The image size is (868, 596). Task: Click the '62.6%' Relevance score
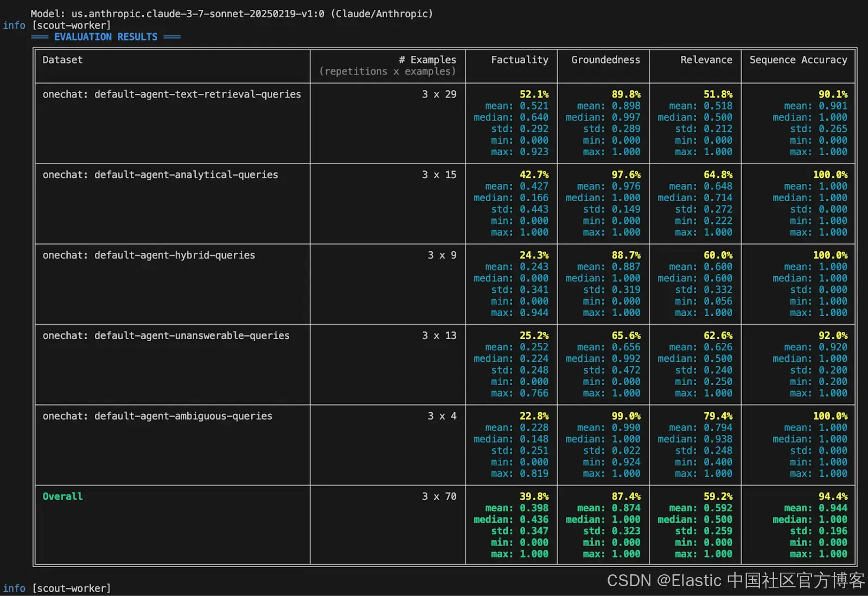tap(718, 336)
